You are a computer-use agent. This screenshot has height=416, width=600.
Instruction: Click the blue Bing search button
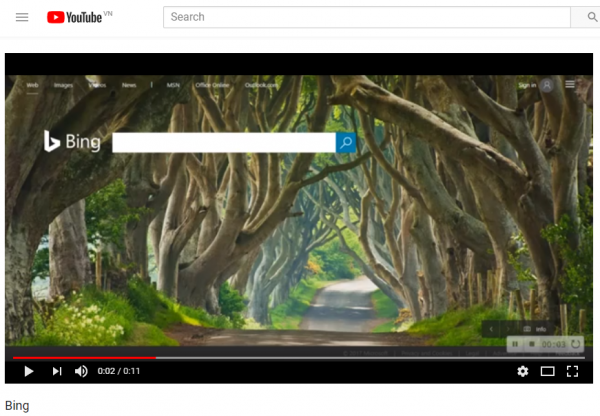click(x=346, y=142)
